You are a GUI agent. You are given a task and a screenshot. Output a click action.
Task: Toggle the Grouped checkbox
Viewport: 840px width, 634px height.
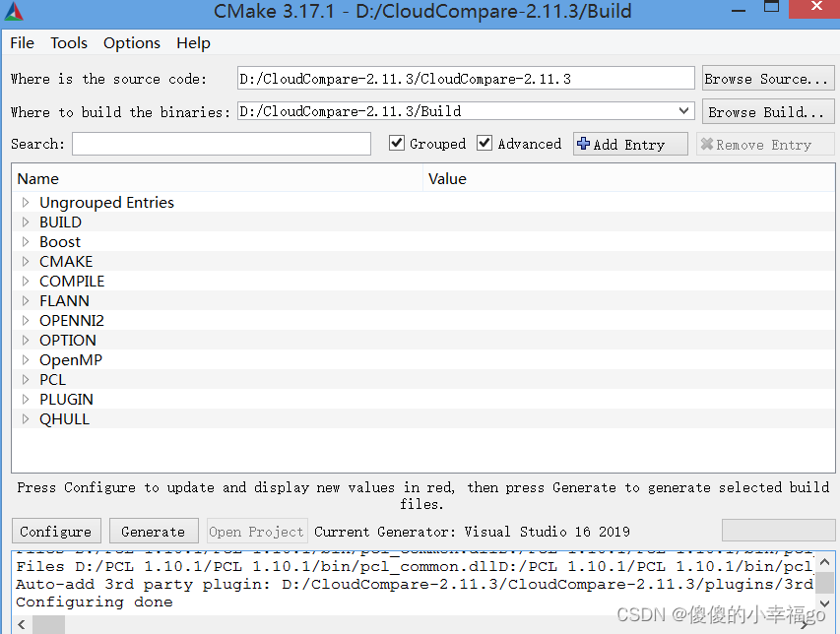[x=397, y=143]
